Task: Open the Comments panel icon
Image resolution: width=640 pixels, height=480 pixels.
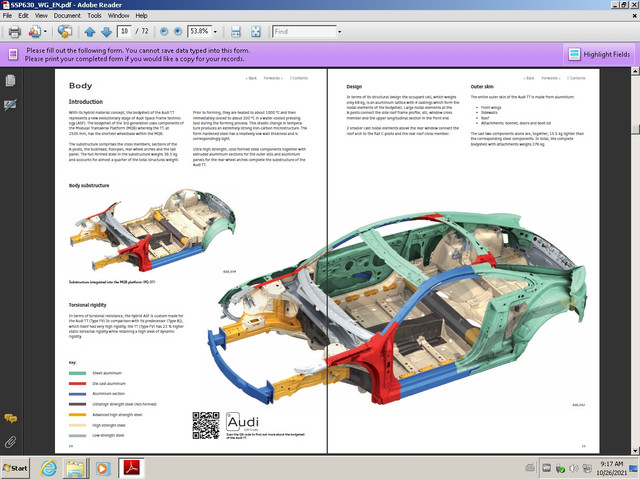Action: point(10,418)
